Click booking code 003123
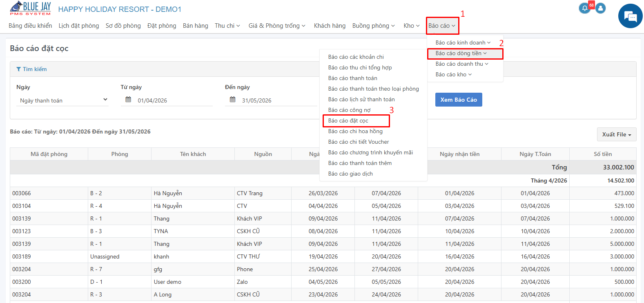 coord(22,231)
